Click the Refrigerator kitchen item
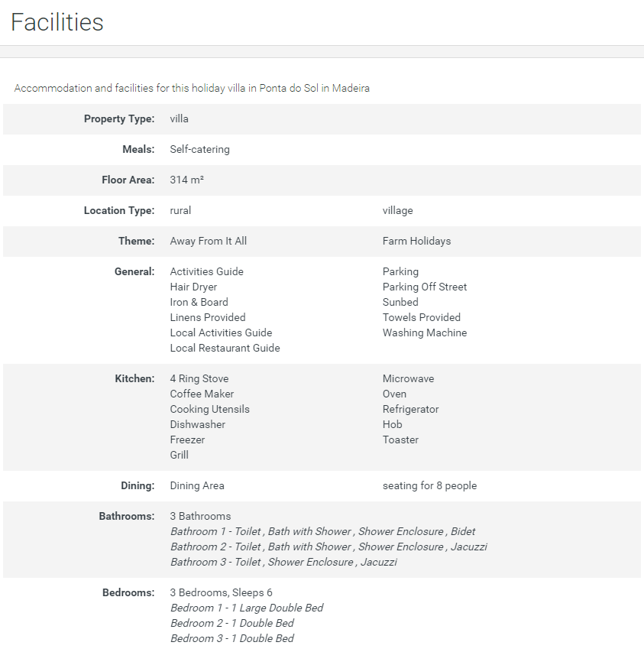 click(410, 409)
